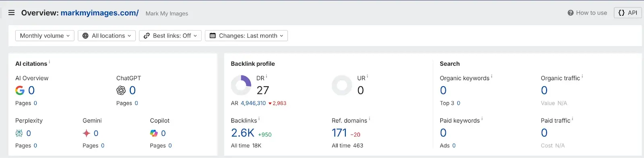
Task: Click the Ads count 0
Action: click(454, 146)
